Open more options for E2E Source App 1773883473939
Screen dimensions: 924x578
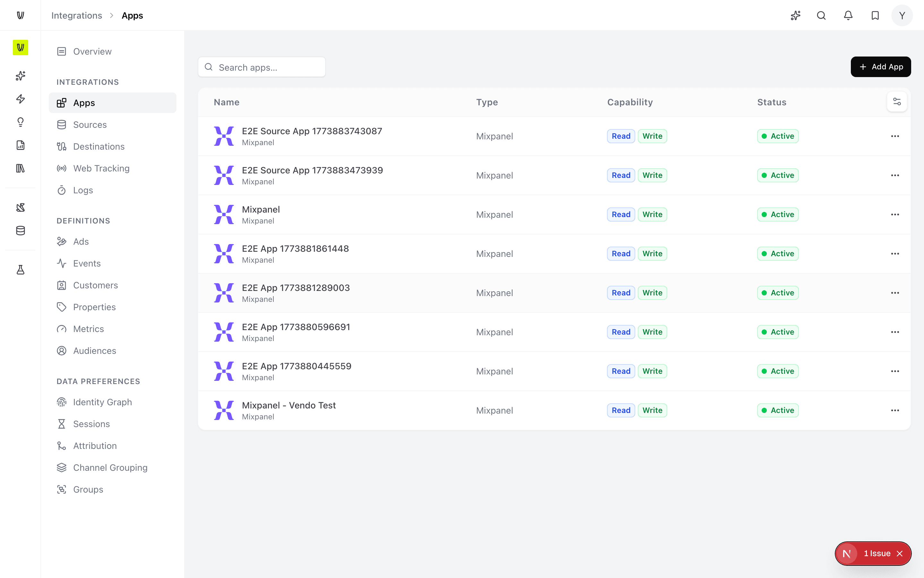(x=895, y=175)
